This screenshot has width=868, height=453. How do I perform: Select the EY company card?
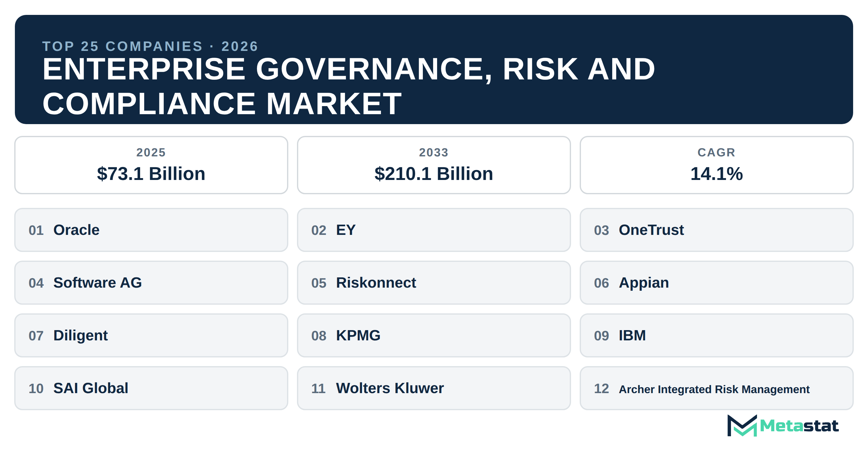coord(434,230)
